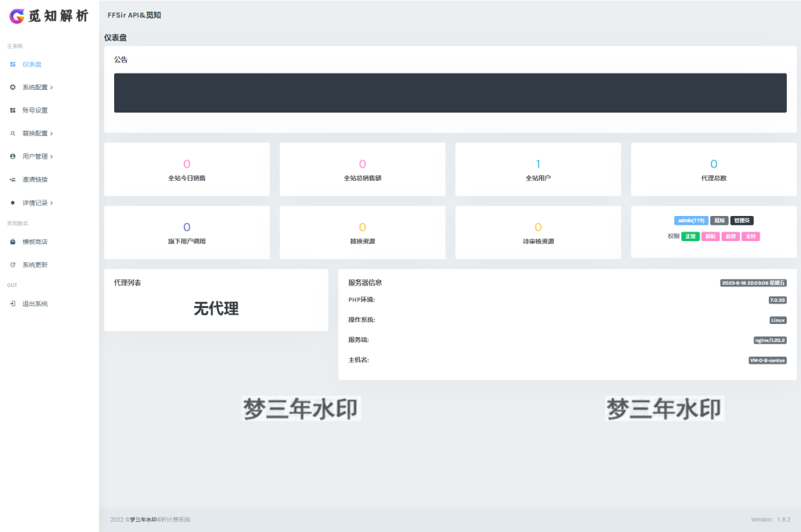Open the 旗下用户调用 stat card
The width and height of the screenshot is (801, 532).
click(187, 232)
